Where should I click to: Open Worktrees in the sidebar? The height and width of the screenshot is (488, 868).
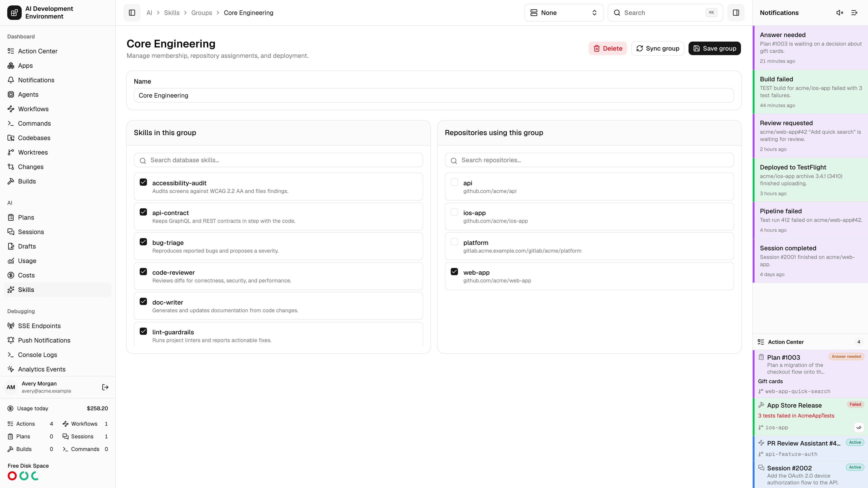click(x=58, y=152)
